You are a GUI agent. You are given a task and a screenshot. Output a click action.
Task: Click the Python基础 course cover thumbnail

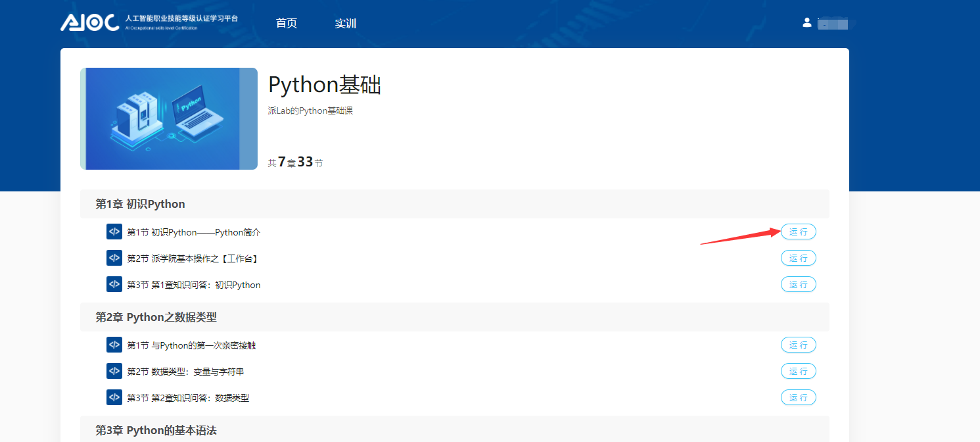169,118
